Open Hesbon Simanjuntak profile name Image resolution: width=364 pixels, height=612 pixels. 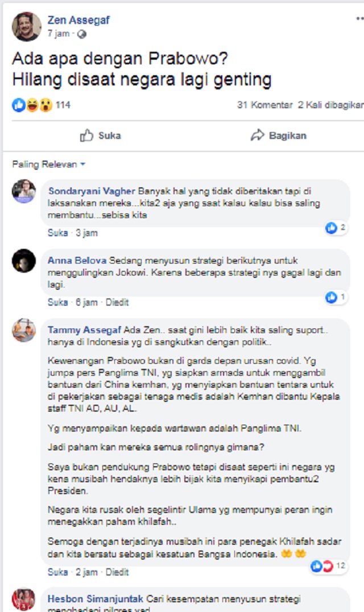coord(96,599)
